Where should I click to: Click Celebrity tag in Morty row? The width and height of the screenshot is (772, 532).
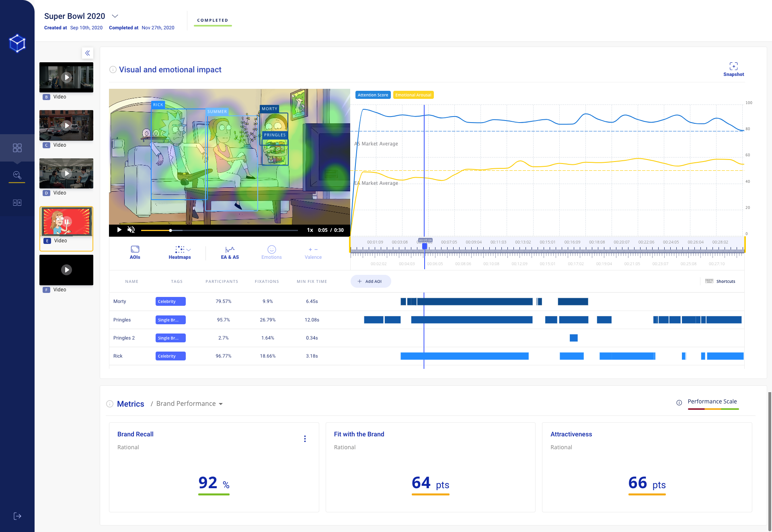170,301
